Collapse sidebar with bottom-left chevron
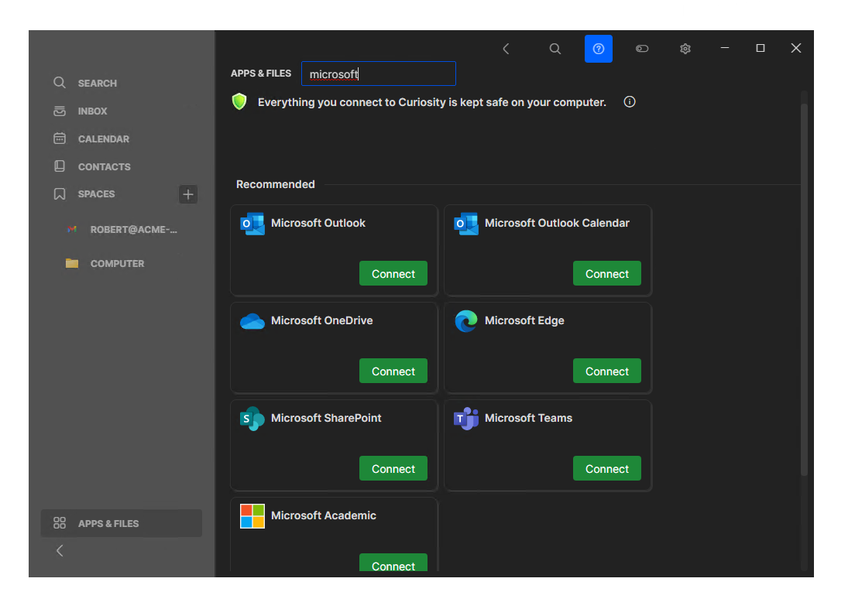Screen dimensions: 855x616 [60, 551]
